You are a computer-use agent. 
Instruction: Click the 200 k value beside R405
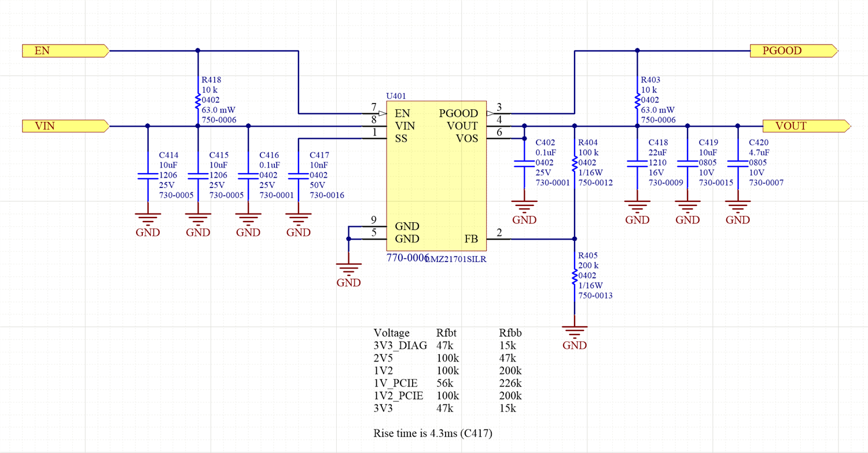point(588,266)
